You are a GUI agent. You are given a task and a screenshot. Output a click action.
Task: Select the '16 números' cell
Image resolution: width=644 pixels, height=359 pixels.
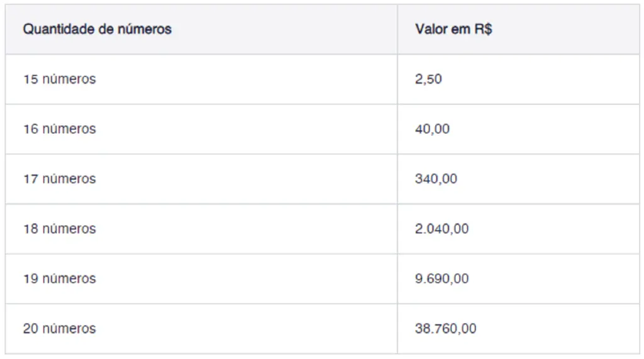(60, 129)
